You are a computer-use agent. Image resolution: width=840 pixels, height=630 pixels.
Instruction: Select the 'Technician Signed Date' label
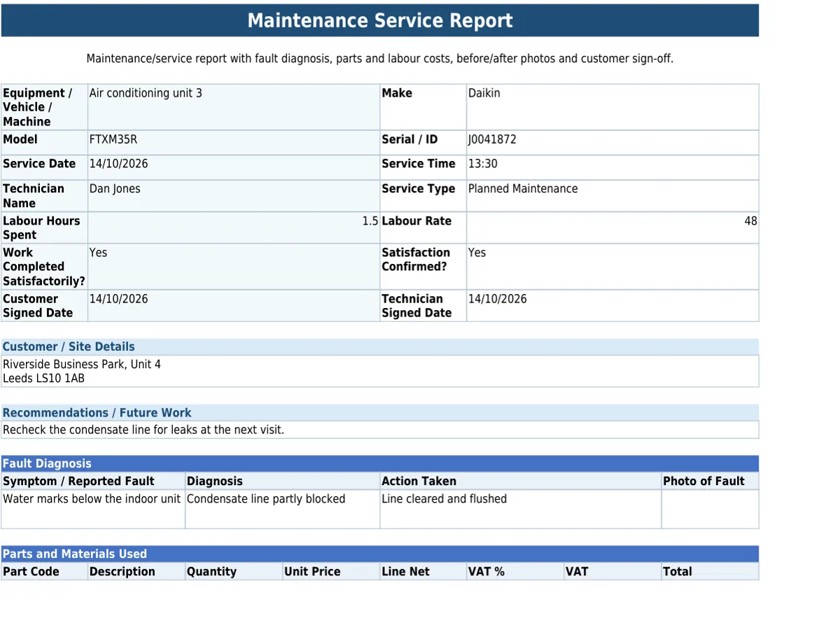(x=416, y=306)
